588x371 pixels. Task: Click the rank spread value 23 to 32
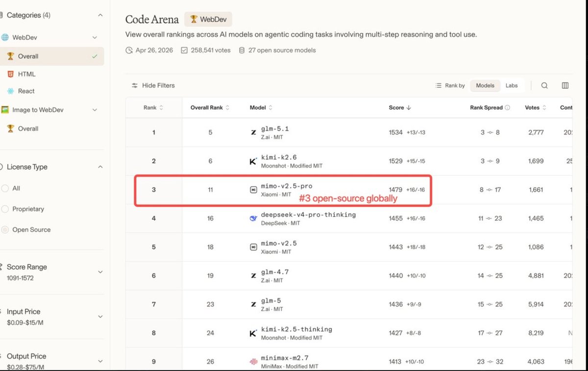coord(490,362)
